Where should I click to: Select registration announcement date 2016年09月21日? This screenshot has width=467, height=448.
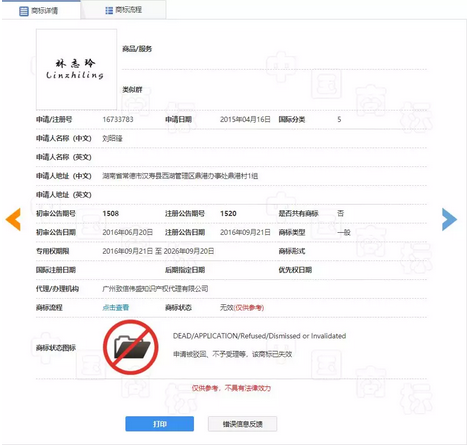point(245,232)
